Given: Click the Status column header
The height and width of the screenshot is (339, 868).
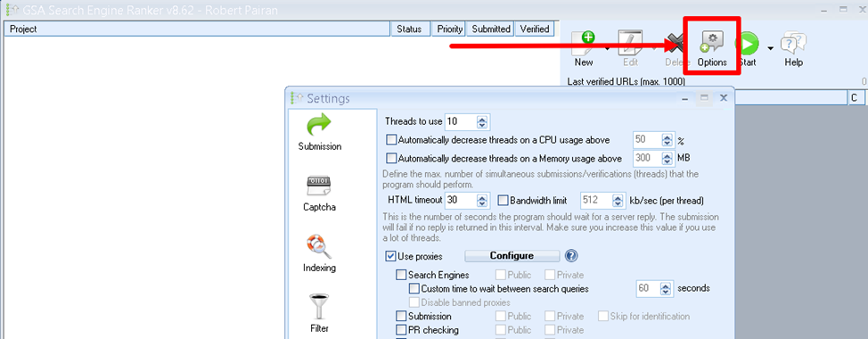Looking at the screenshot, I should tap(410, 29).
